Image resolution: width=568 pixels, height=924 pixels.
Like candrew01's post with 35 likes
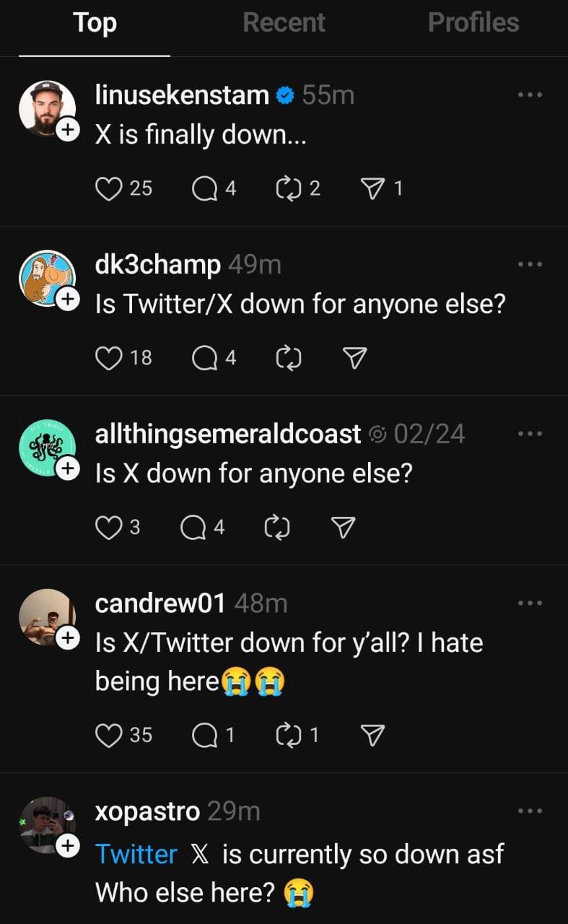point(108,735)
